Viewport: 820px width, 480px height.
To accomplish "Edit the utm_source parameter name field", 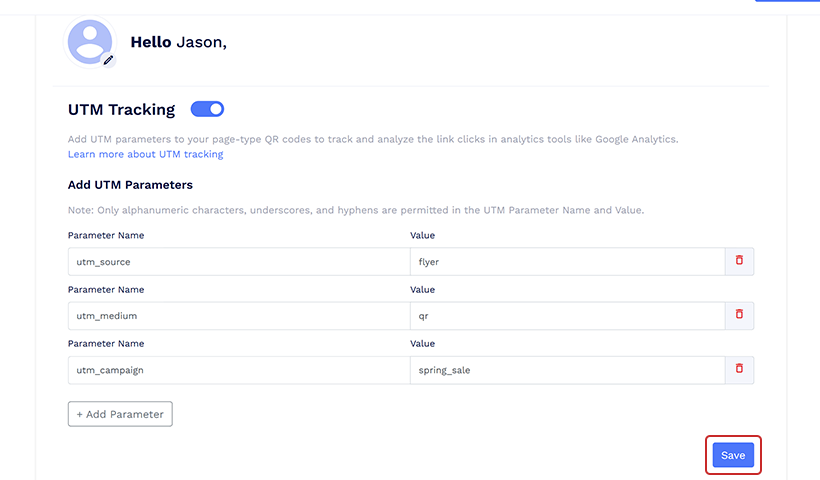I will click(x=239, y=261).
